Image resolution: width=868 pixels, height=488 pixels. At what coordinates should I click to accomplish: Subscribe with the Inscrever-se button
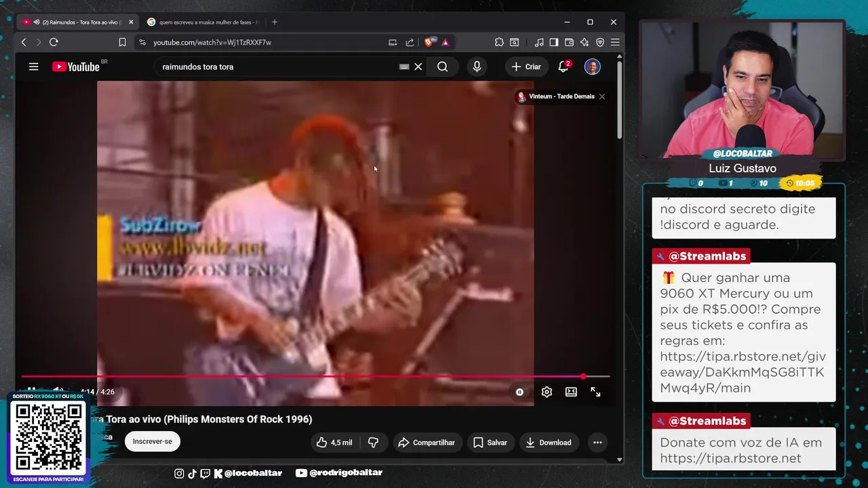[153, 441]
